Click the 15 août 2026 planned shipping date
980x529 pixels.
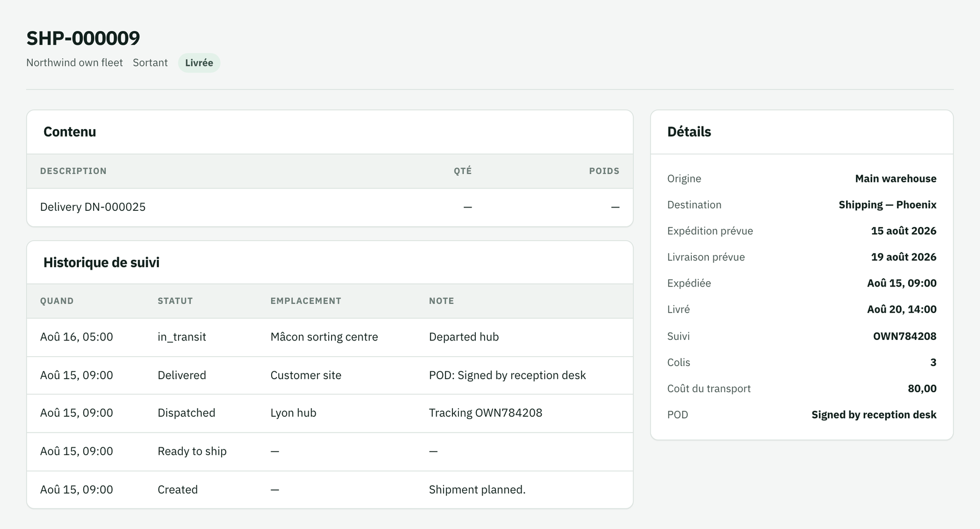point(904,231)
